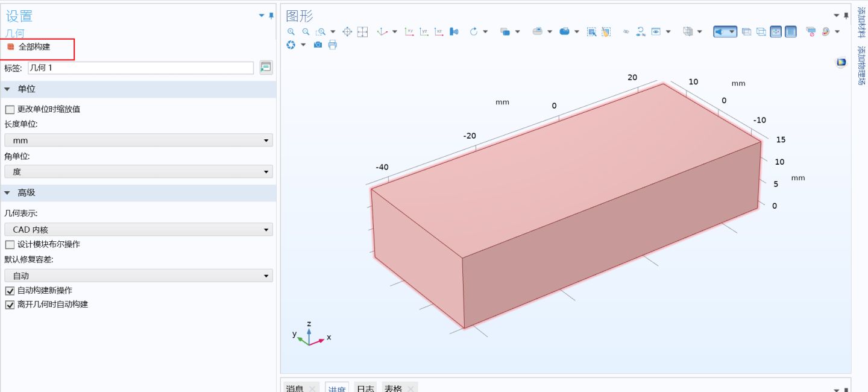The height and width of the screenshot is (392, 868).
Task: Click the Print icon in graphics toolbar
Action: click(333, 45)
